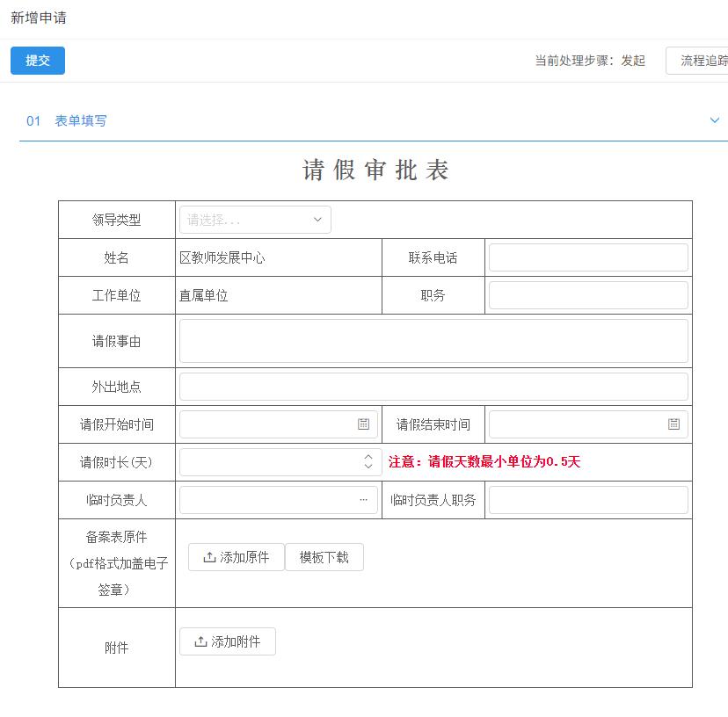728x717 pixels.
Task: Click the 领导类型 row label
Action: point(117,220)
